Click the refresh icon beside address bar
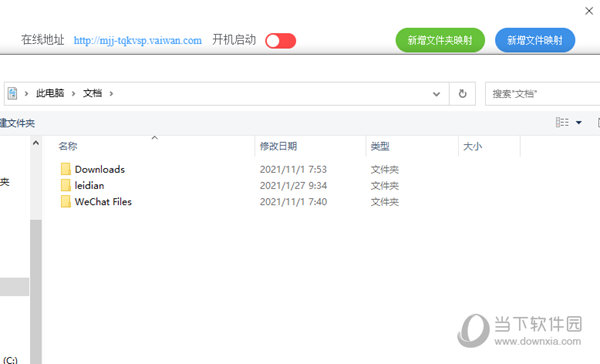600x364 pixels. (462, 94)
